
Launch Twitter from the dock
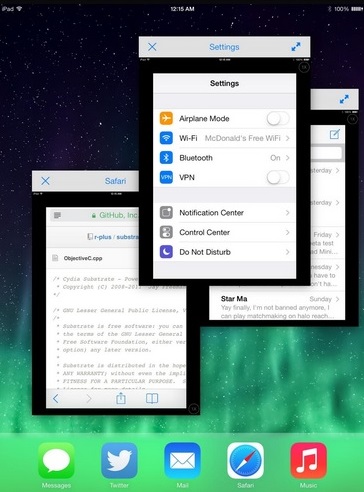point(119,461)
